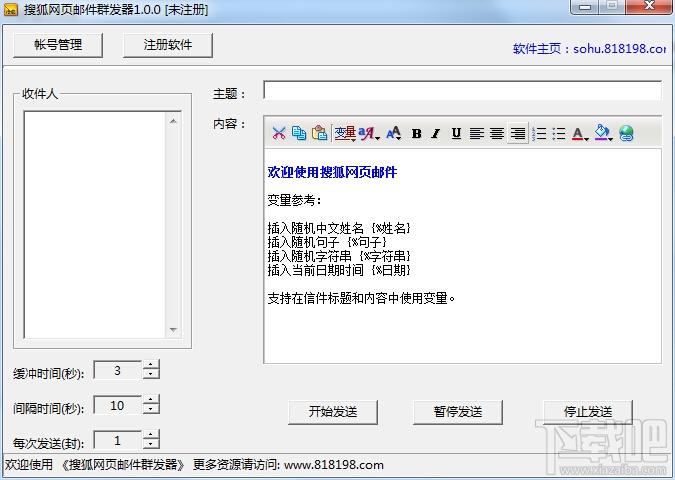The height and width of the screenshot is (480, 675).
Task: Click the 变量参考 line in editor
Action: tap(294, 200)
